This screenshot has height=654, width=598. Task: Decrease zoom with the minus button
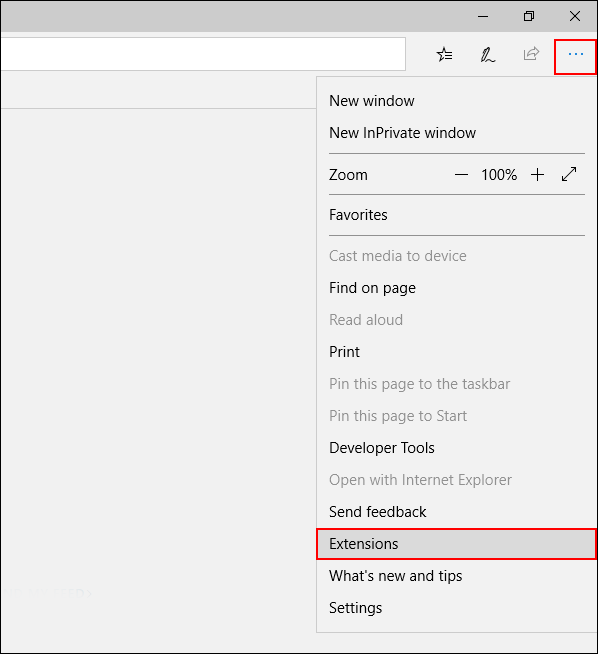coord(461,175)
